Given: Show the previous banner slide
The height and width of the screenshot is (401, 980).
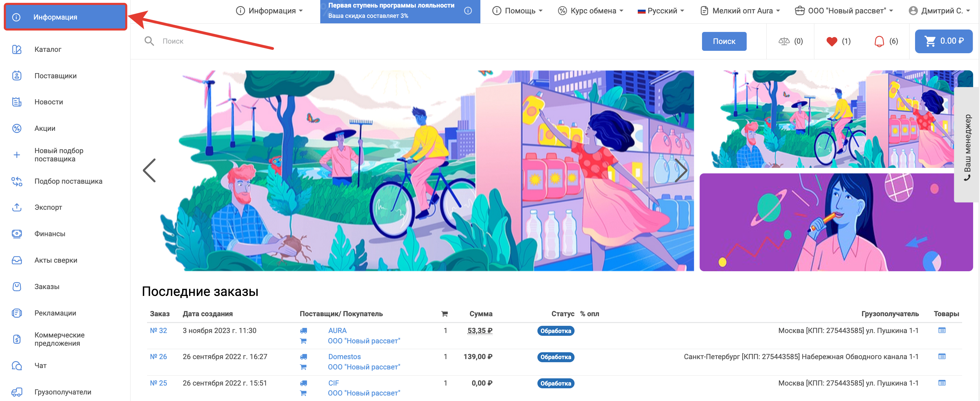Looking at the screenshot, I should (149, 170).
